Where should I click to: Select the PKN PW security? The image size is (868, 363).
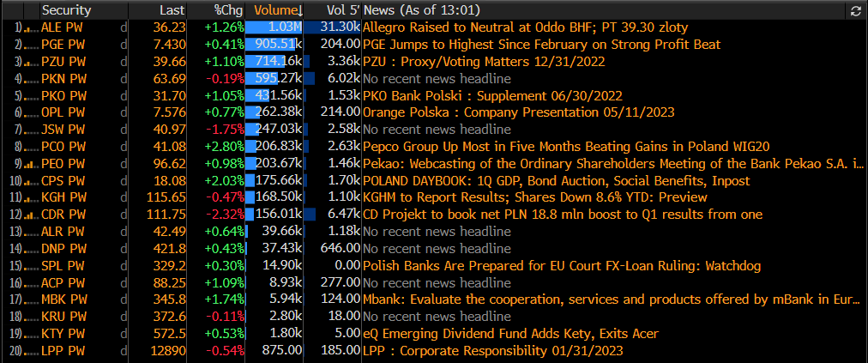[x=63, y=79]
